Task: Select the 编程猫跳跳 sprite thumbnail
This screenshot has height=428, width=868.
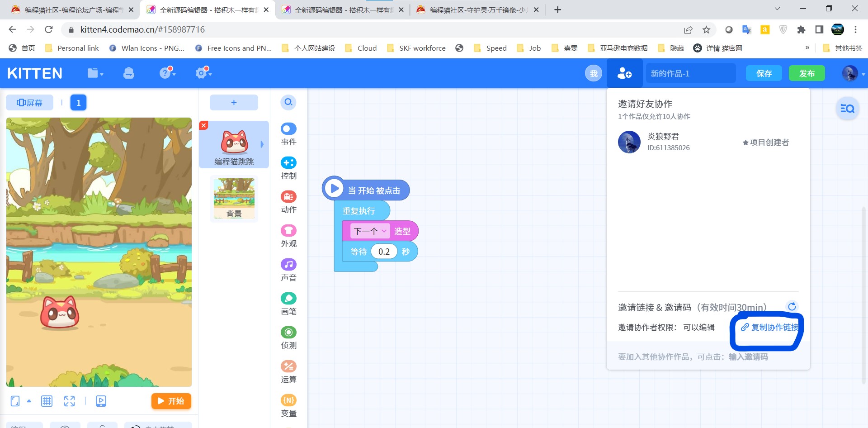Action: pyautogui.click(x=234, y=145)
